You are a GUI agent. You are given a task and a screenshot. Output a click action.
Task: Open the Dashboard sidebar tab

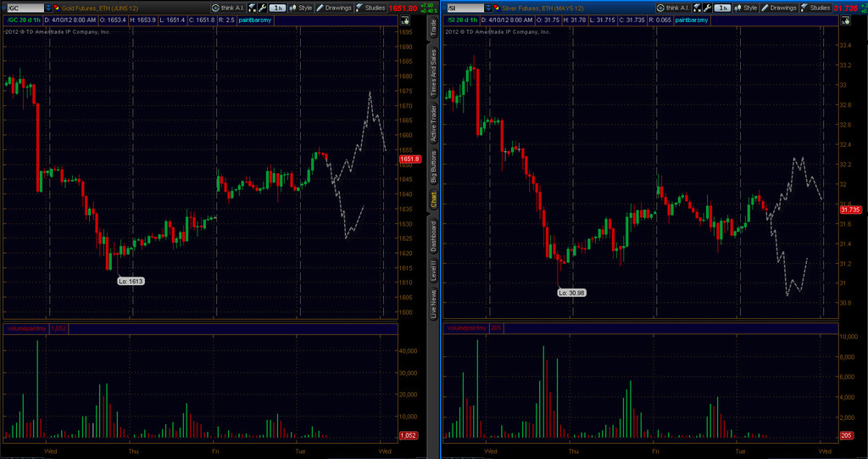click(x=434, y=236)
